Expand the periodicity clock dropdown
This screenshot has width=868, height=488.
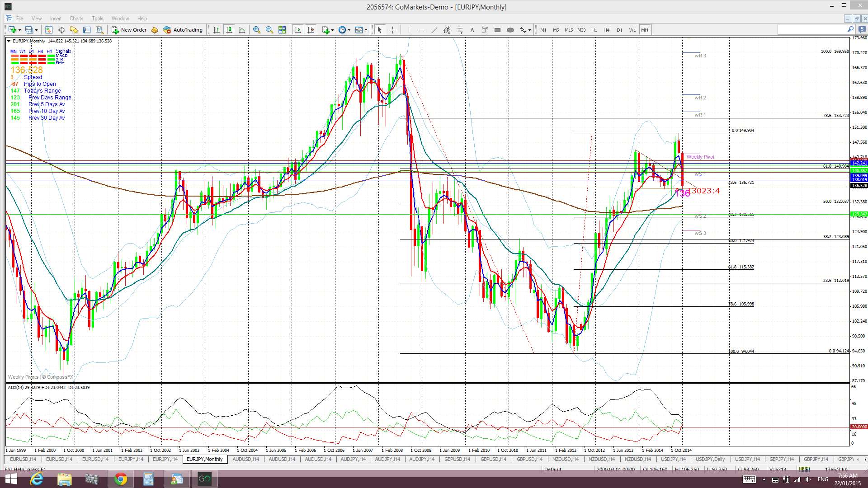(x=349, y=30)
